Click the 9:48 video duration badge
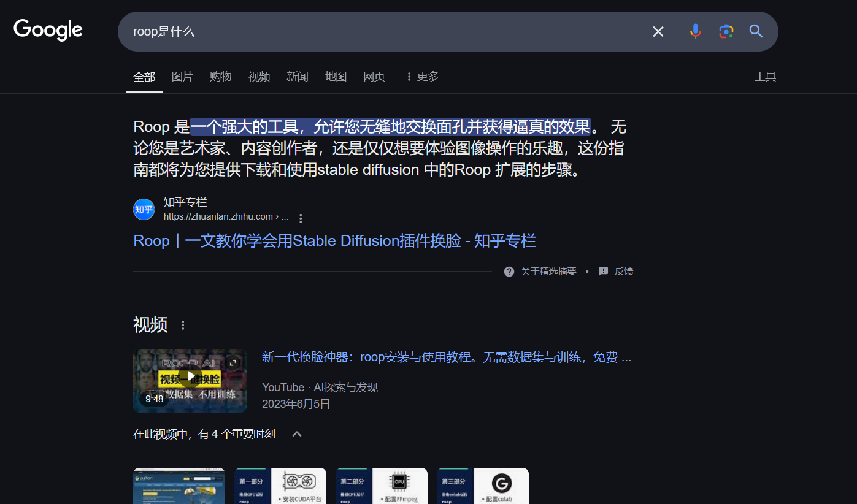Screen dimensions: 857x504 [155, 399]
